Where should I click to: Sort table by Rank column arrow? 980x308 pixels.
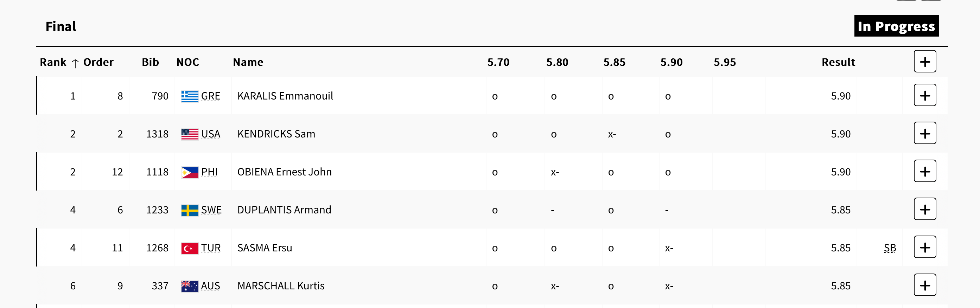[75, 63]
